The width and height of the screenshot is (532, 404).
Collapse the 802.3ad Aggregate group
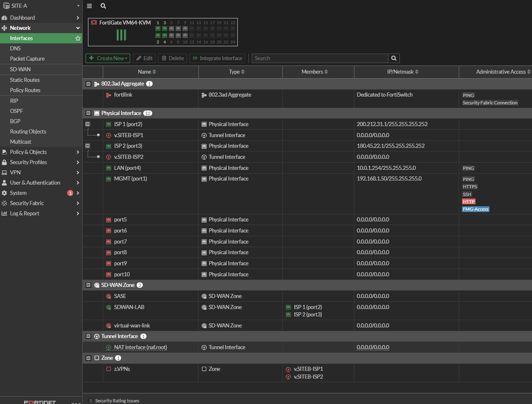(88, 84)
